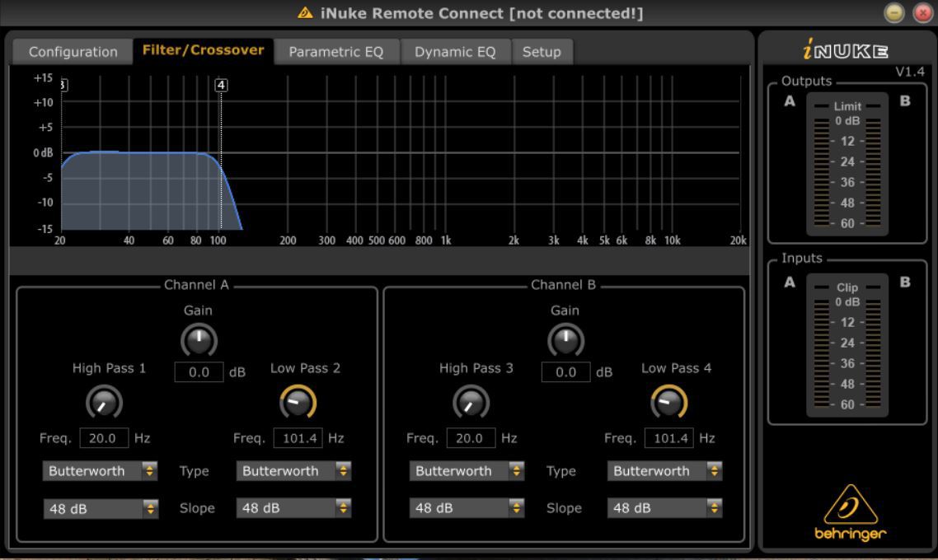
Task: Click the Inputs Clip indicator
Action: pos(847,287)
